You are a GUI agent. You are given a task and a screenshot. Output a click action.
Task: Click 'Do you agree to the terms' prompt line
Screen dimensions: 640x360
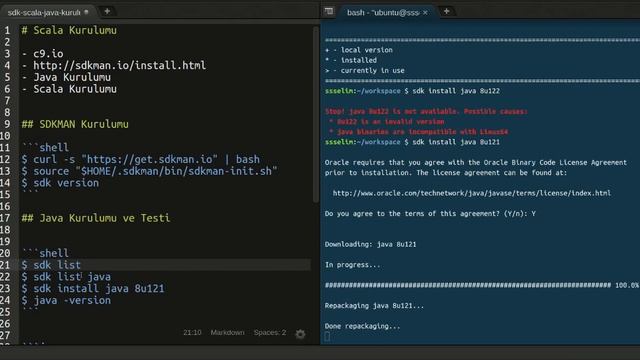(430, 213)
